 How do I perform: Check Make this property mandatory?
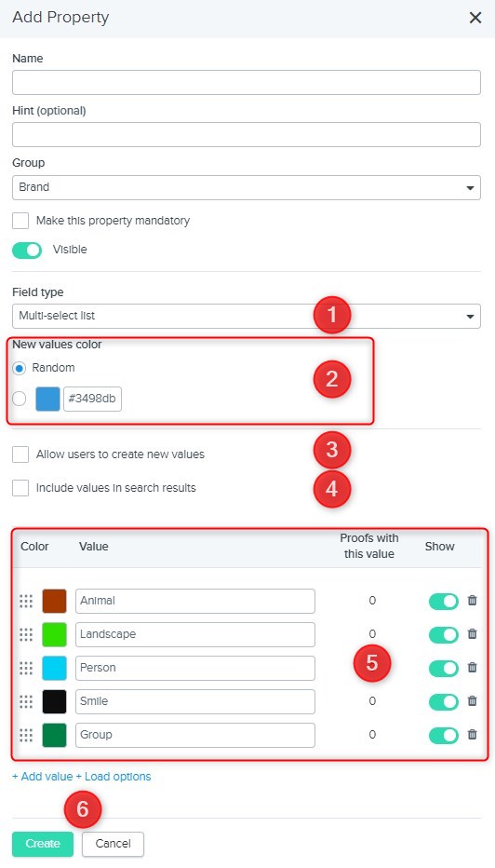pyautogui.click(x=20, y=221)
